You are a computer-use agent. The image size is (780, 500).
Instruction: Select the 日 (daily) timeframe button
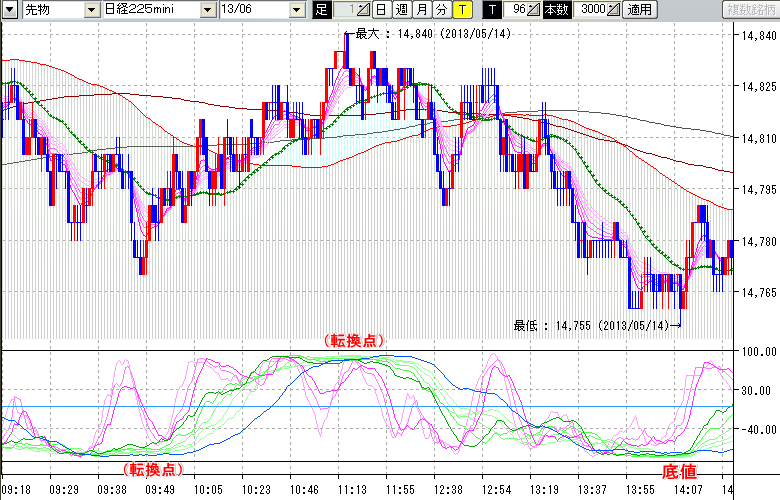(381, 10)
